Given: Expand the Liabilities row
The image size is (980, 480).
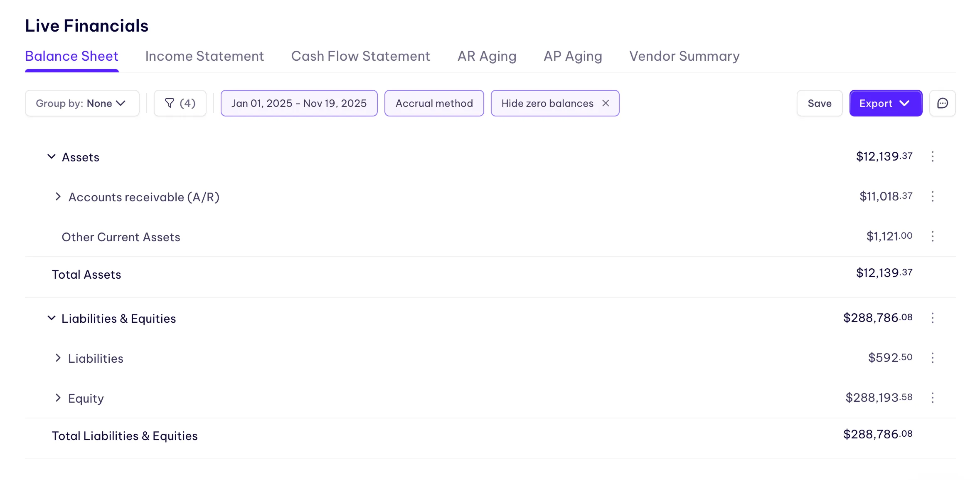Looking at the screenshot, I should pos(58,358).
